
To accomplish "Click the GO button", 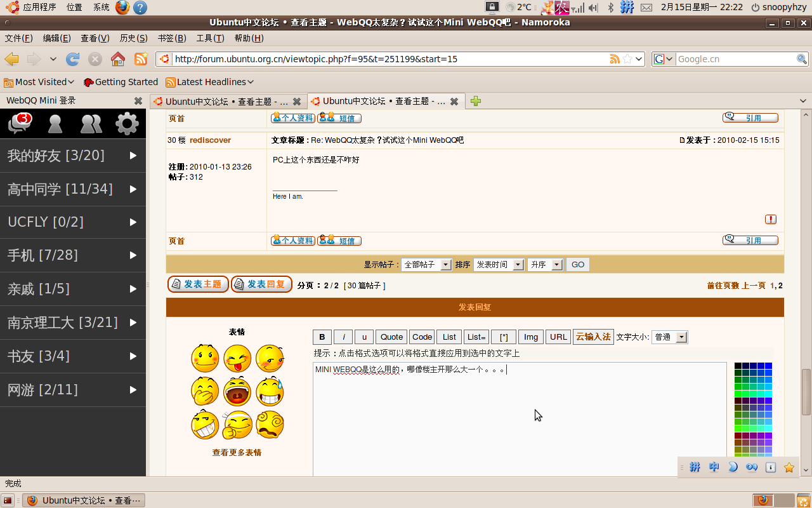I will click(x=578, y=265).
